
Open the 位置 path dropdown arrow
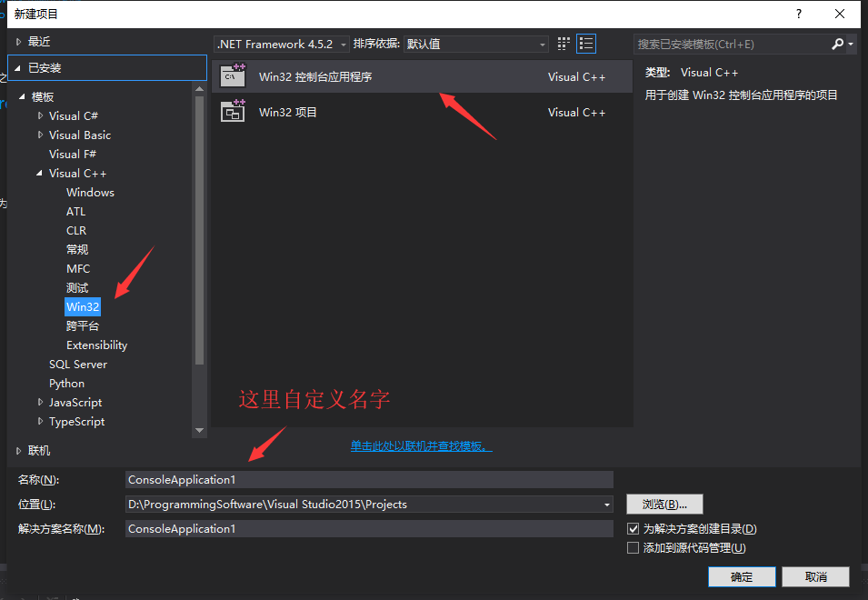click(605, 504)
